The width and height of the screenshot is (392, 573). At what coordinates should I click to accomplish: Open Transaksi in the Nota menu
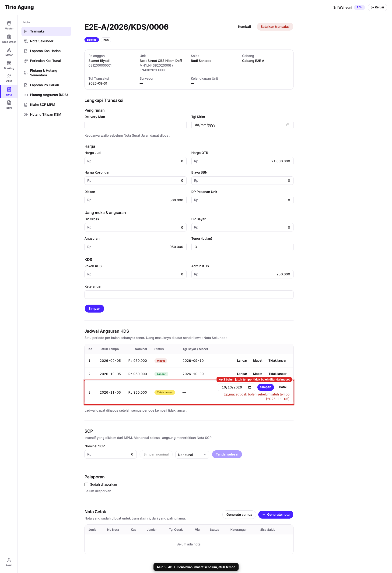(46, 31)
